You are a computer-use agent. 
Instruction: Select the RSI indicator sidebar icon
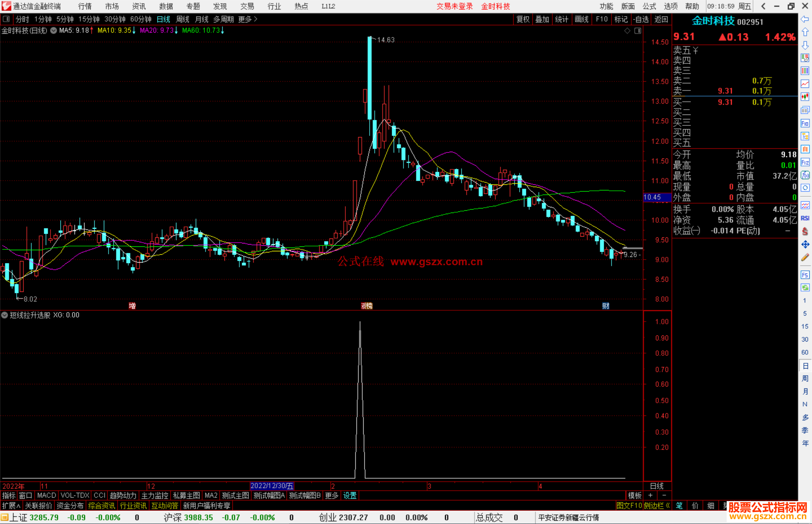point(805,218)
